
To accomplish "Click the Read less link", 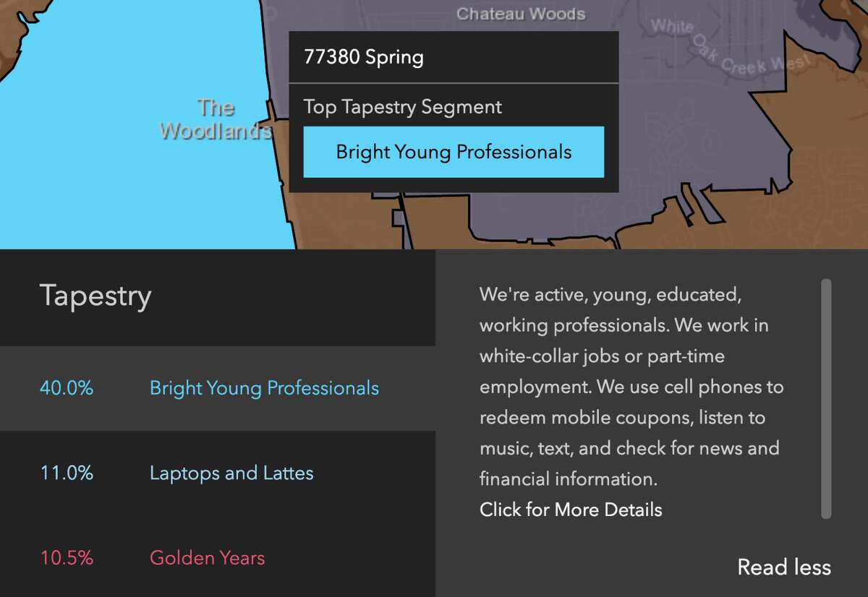I will point(784,567).
